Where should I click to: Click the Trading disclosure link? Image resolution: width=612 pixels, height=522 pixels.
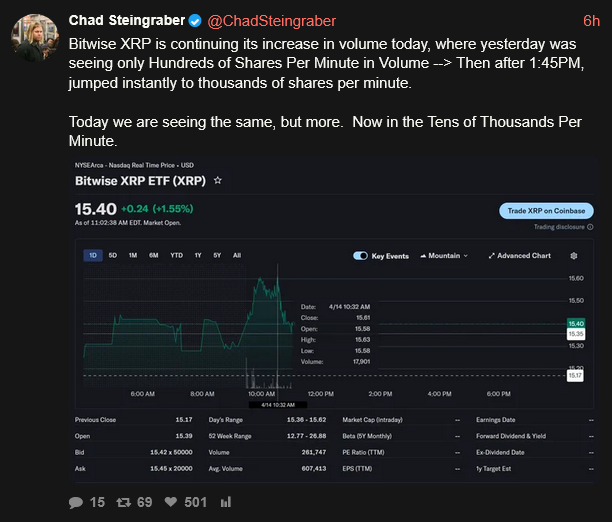tap(559, 227)
